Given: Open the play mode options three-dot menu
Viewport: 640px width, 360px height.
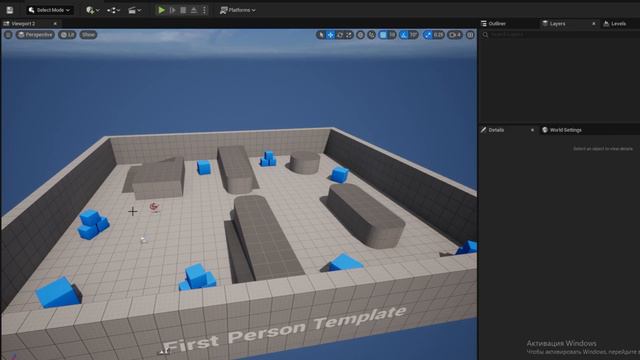Looking at the screenshot, I should click(x=204, y=10).
